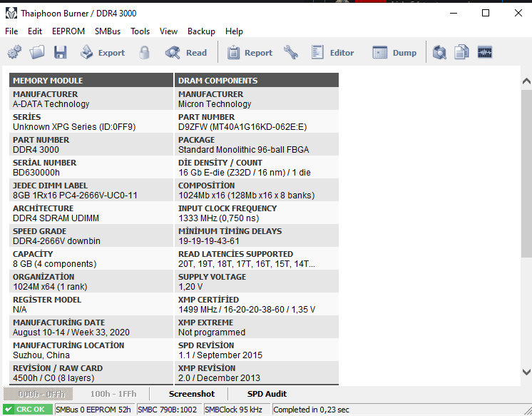532x416 pixels.
Task: Open the Help menu
Action: [x=234, y=31]
